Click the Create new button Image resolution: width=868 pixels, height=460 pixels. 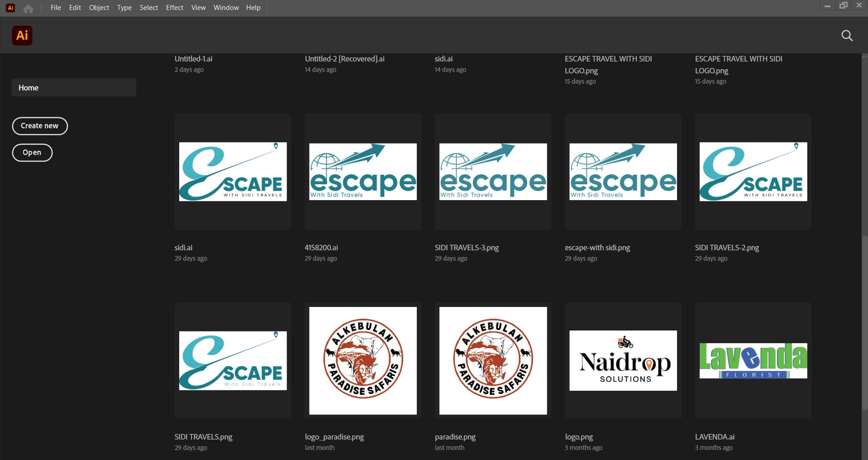pyautogui.click(x=40, y=126)
